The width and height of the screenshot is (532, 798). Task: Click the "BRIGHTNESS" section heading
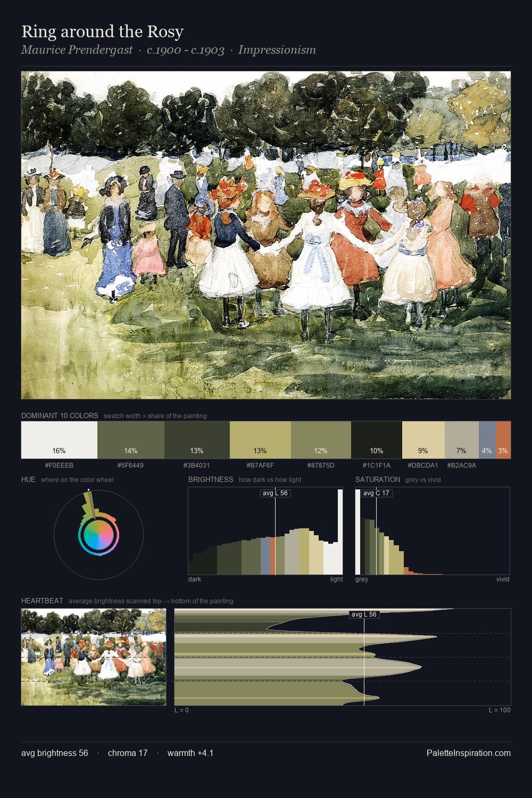[x=211, y=479]
